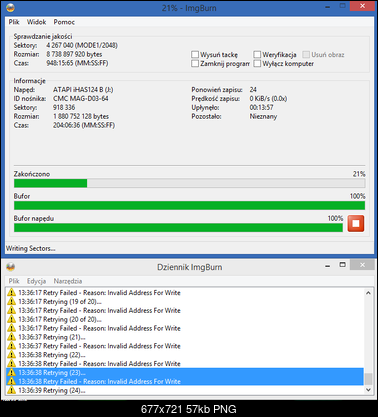
Task: Open the Plik menu in the log window
Action: click(x=14, y=281)
